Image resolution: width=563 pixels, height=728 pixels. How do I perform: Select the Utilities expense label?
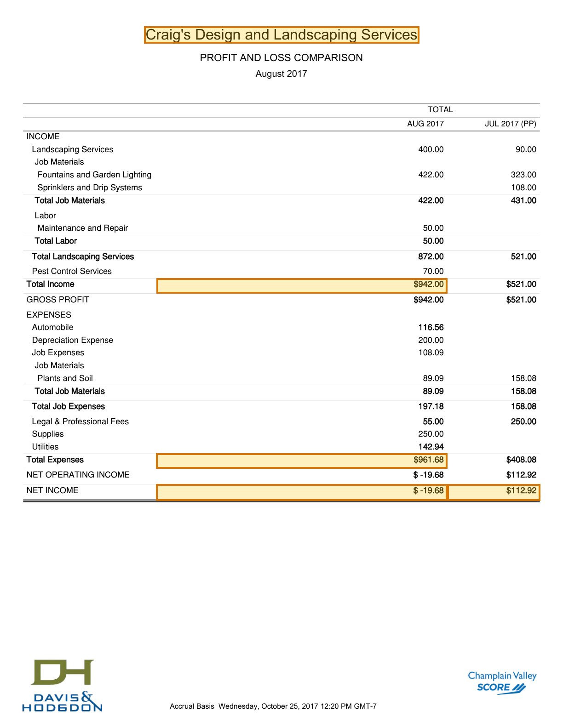click(x=45, y=447)
